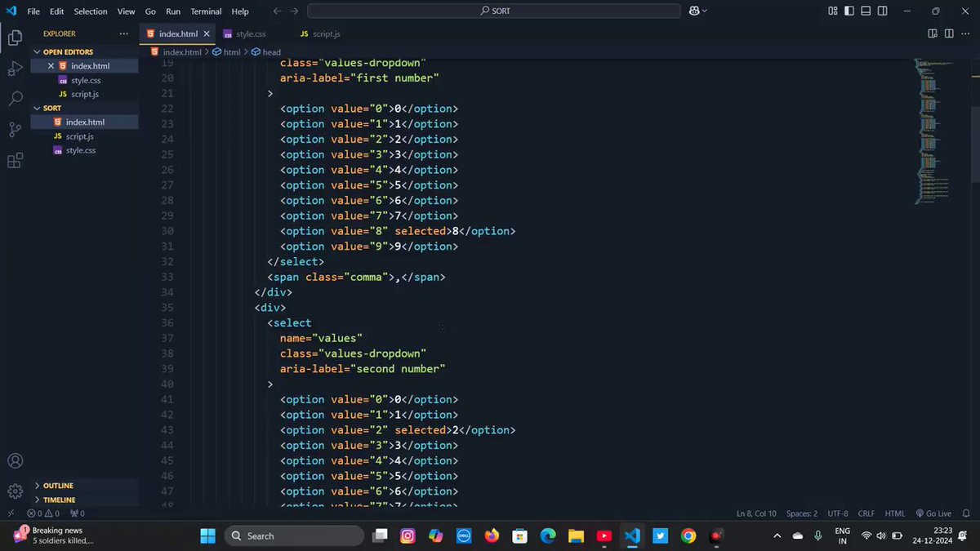Image resolution: width=980 pixels, height=551 pixels.
Task: Click the ports forwarded status item
Action: click(x=78, y=513)
